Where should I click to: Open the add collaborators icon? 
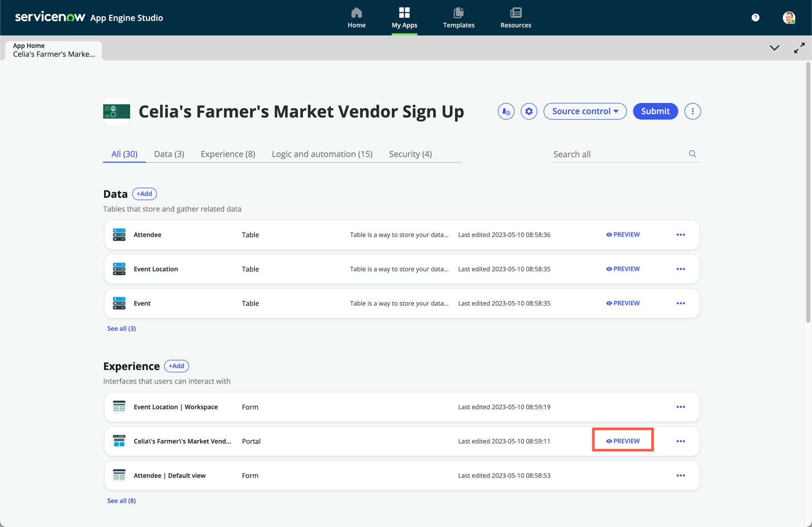[506, 111]
